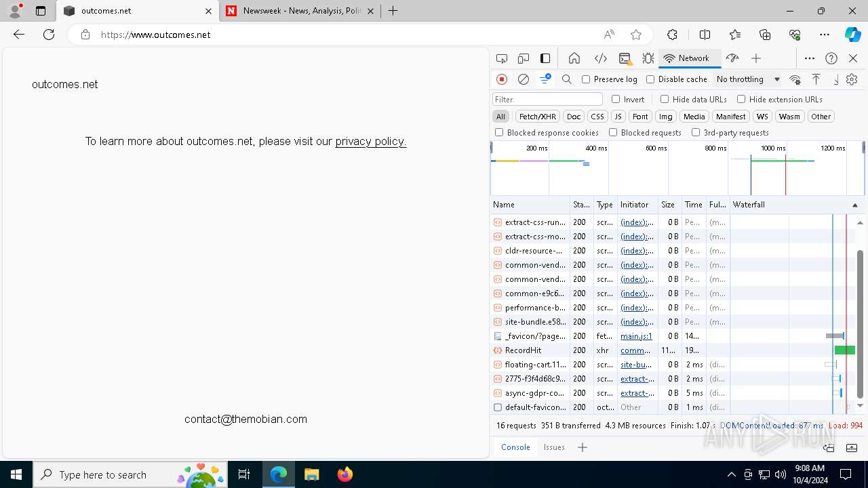Clear the network log
The width and height of the screenshot is (868, 488).
[x=524, y=79]
